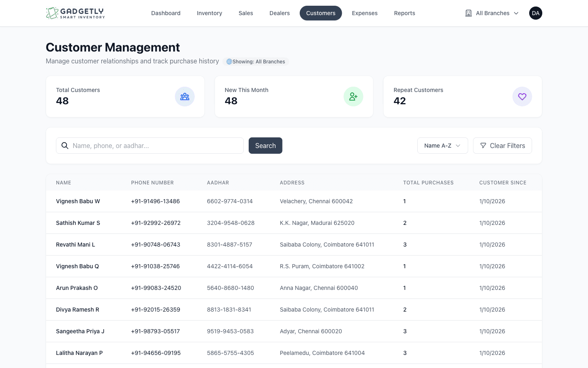Click the NAME column header
Image resolution: width=588 pixels, height=368 pixels.
tap(64, 183)
